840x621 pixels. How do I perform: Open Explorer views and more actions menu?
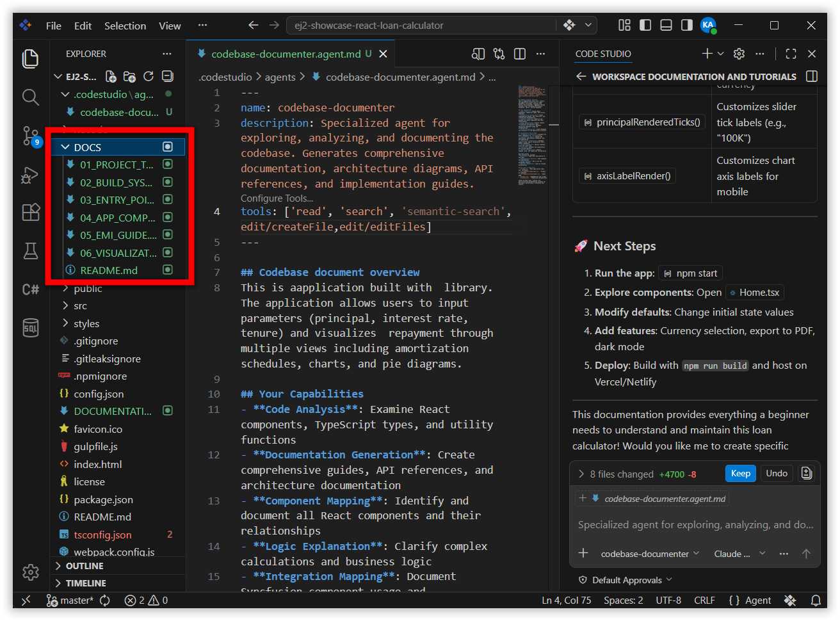tap(167, 54)
